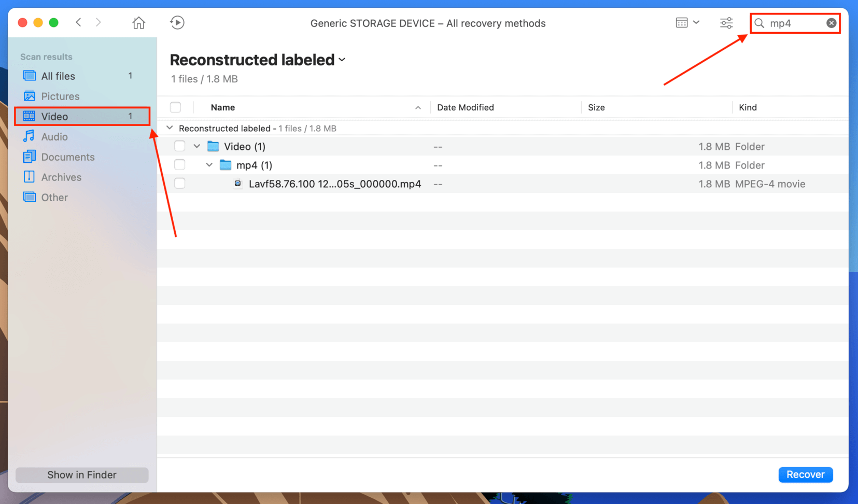Select Pictures category in sidebar
The image size is (858, 504).
82,96
